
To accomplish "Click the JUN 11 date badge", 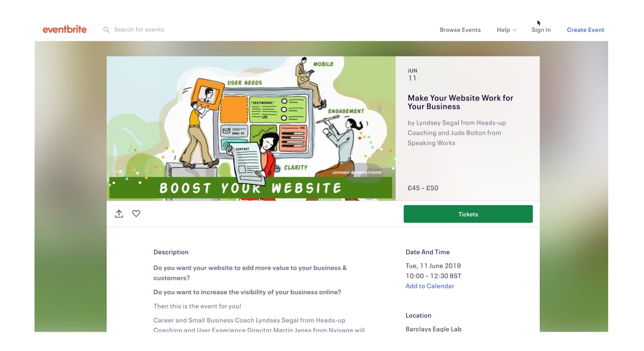I will 412,75.
